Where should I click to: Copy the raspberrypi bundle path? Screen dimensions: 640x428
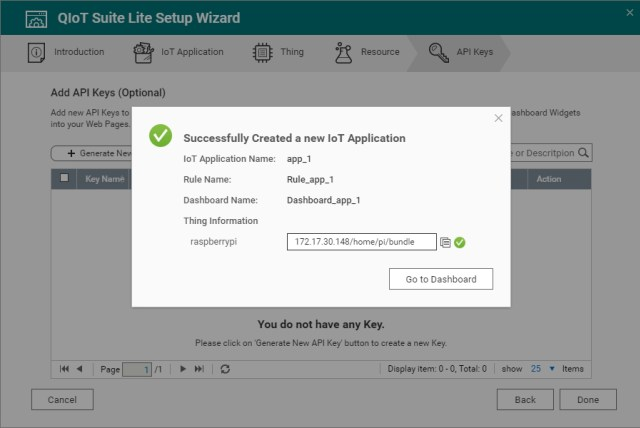tap(445, 242)
